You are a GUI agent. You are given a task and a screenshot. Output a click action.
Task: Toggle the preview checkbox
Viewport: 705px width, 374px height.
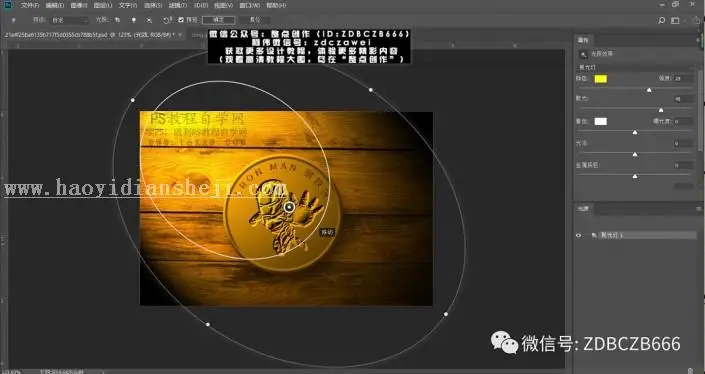click(x=181, y=20)
